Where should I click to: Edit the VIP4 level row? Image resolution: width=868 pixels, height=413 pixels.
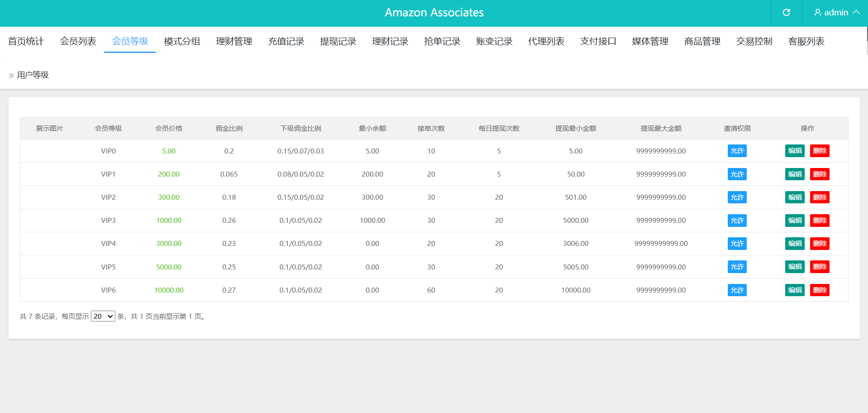(795, 244)
